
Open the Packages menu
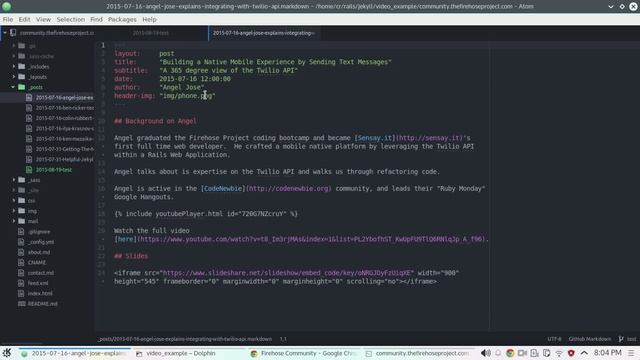[122, 19]
